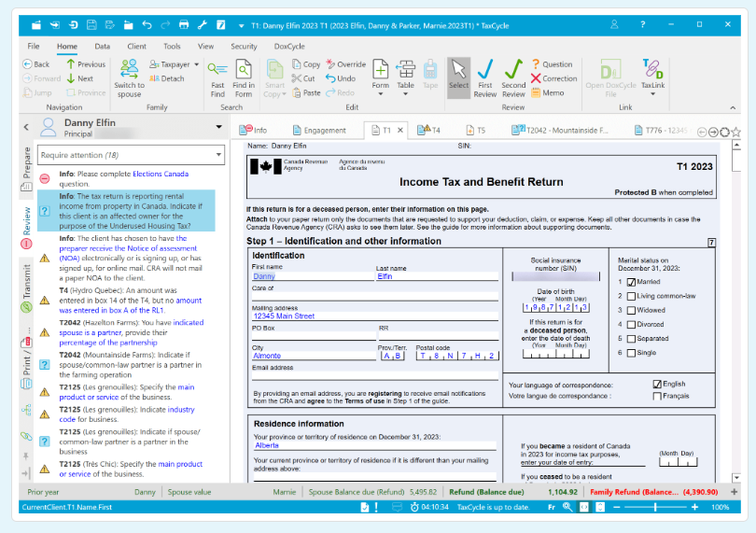756x533 pixels.
Task: Mark First Review checkmark
Action: [485, 78]
